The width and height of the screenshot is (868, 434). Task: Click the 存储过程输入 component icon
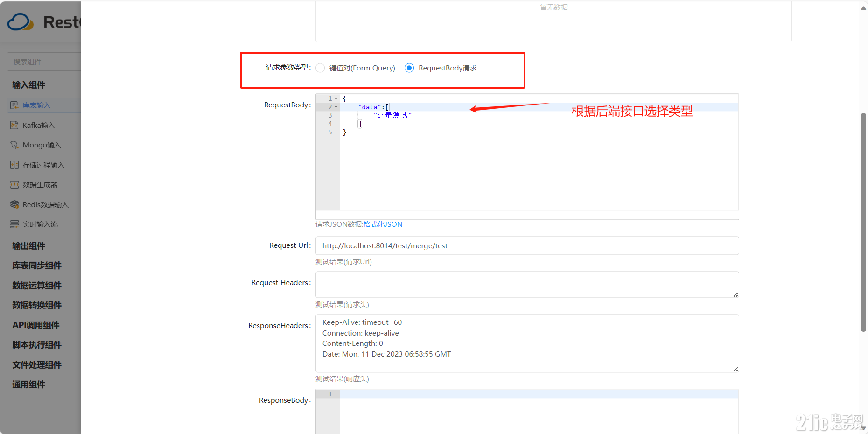[14, 165]
